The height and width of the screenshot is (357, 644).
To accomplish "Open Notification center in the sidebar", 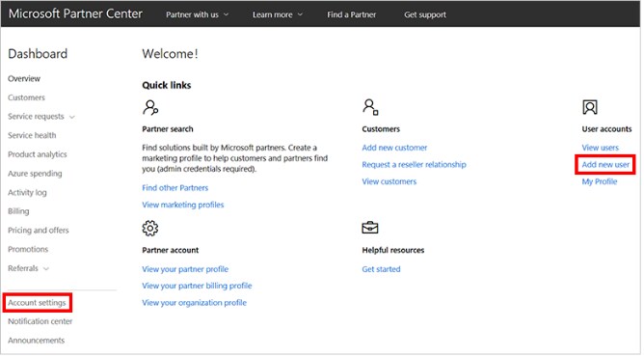I will [40, 321].
